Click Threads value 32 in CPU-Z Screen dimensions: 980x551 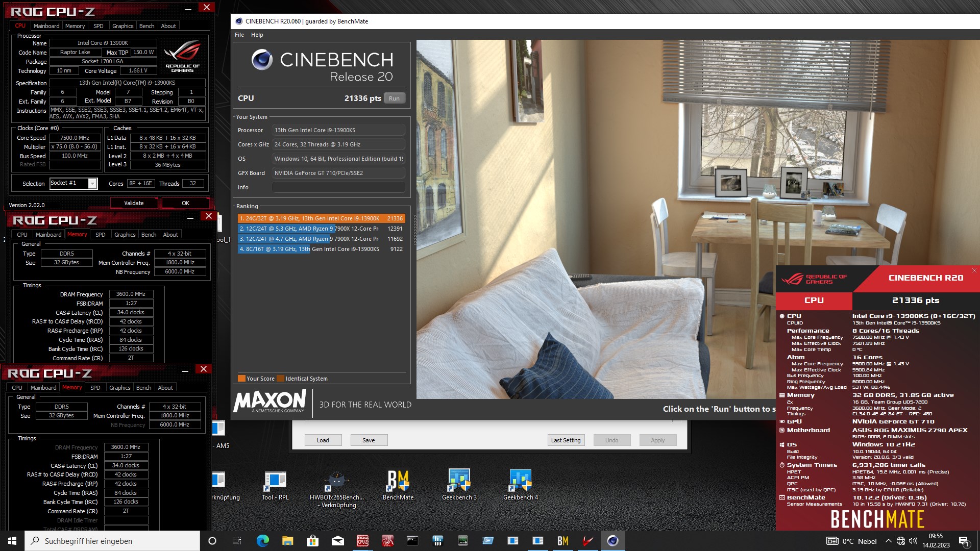pyautogui.click(x=193, y=184)
